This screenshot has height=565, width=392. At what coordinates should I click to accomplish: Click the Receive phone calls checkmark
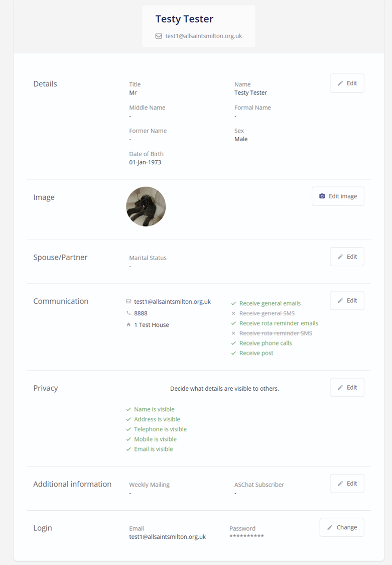[x=233, y=343]
